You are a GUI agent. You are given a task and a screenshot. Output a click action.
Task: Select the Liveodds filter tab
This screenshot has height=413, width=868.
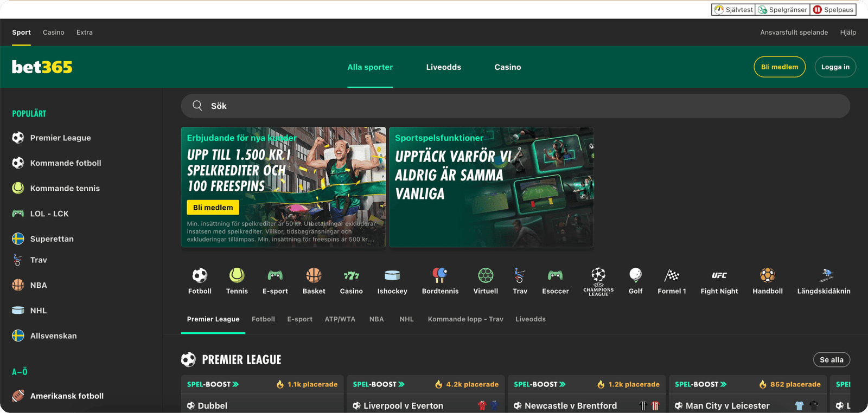pos(531,319)
